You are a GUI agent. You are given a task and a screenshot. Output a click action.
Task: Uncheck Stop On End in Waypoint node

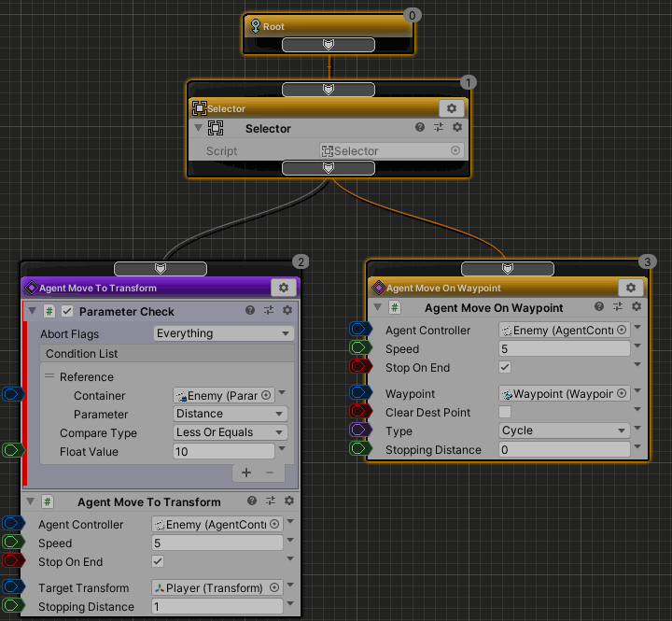tap(505, 368)
